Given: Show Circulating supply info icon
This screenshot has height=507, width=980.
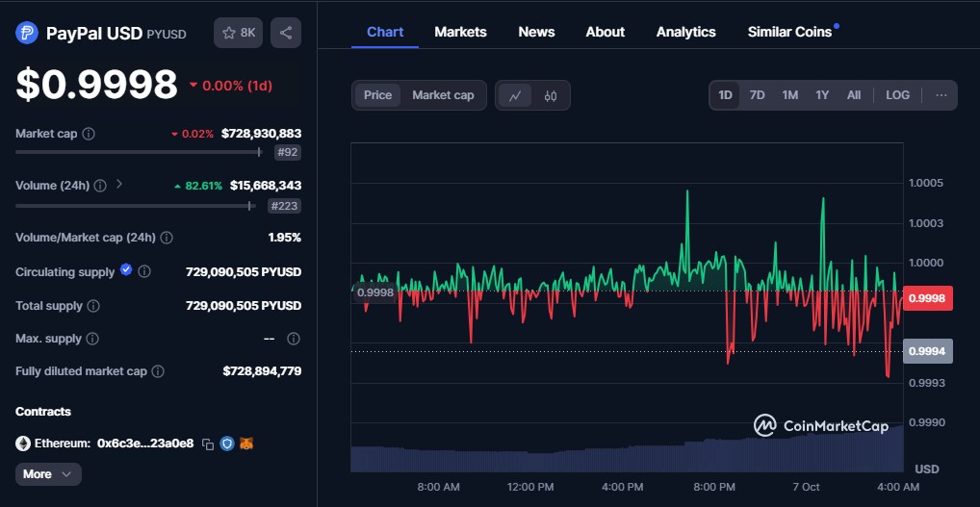Looking at the screenshot, I should tap(143, 271).
